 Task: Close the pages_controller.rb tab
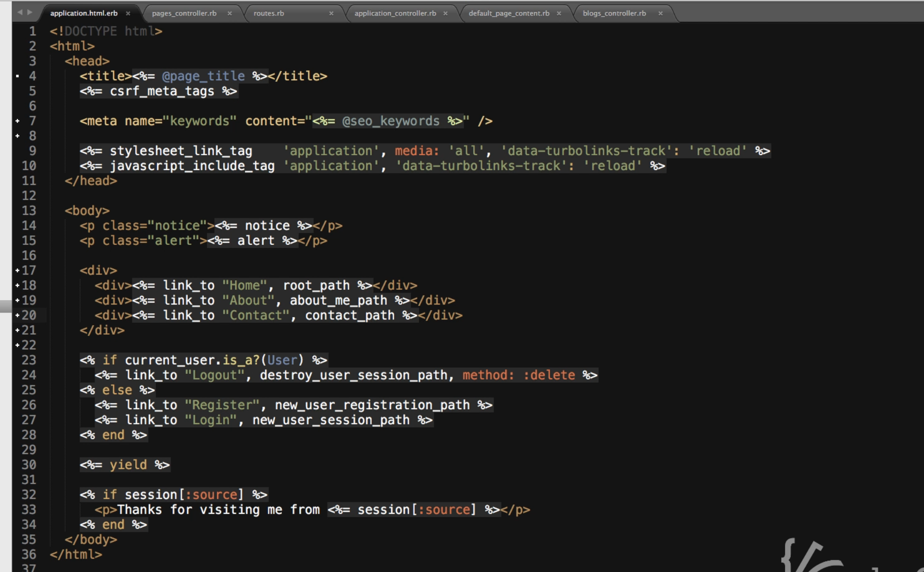point(229,13)
